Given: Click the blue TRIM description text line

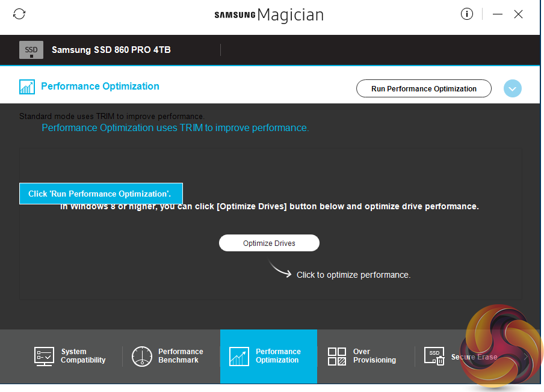Looking at the screenshot, I should [175, 128].
